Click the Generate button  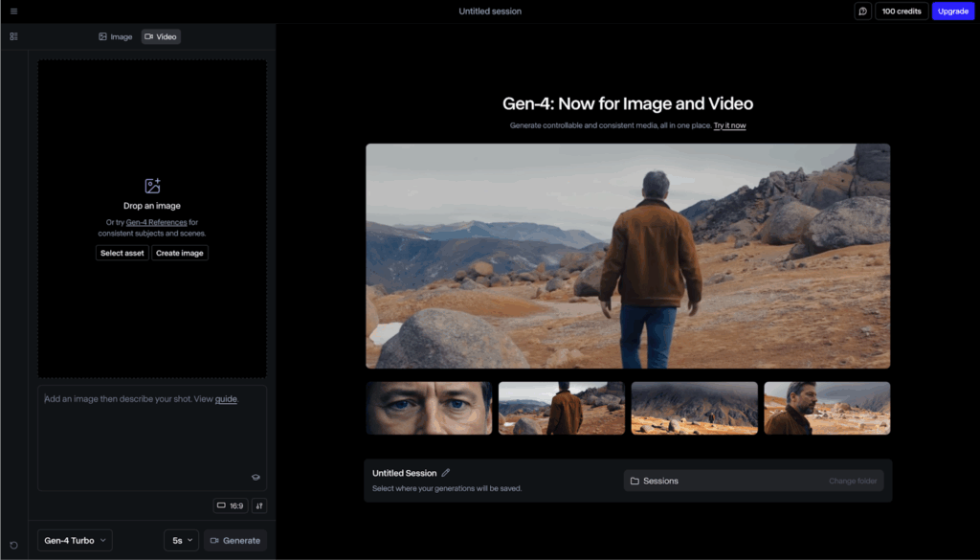coord(235,541)
